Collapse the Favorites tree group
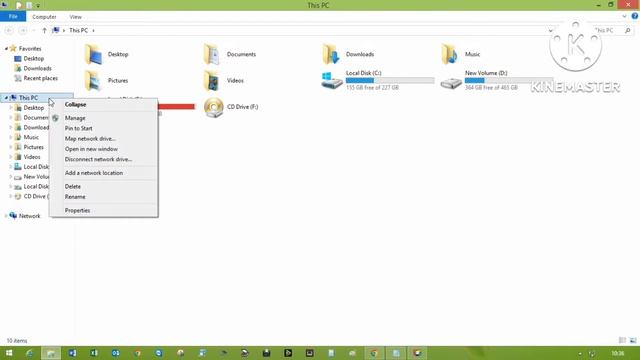The height and width of the screenshot is (360, 640). 6,49
